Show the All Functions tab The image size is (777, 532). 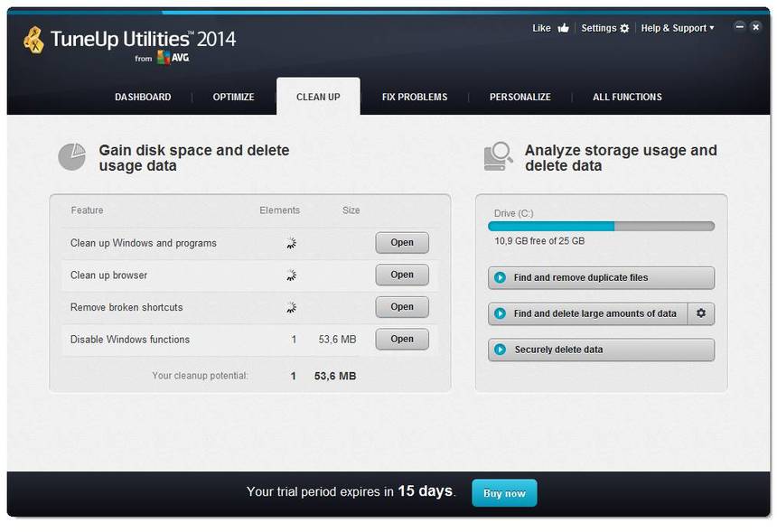click(627, 97)
